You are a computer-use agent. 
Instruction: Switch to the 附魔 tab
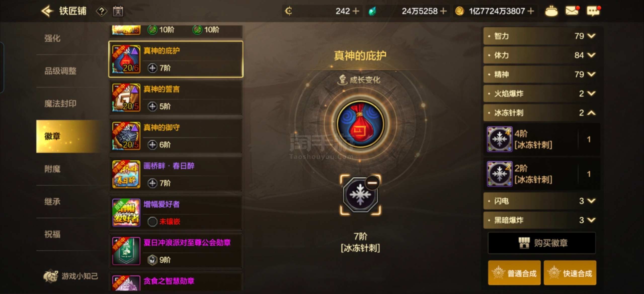52,169
